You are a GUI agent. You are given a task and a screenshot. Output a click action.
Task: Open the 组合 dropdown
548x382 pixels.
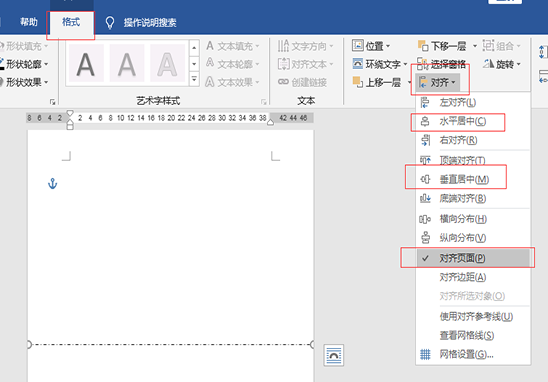click(502, 46)
